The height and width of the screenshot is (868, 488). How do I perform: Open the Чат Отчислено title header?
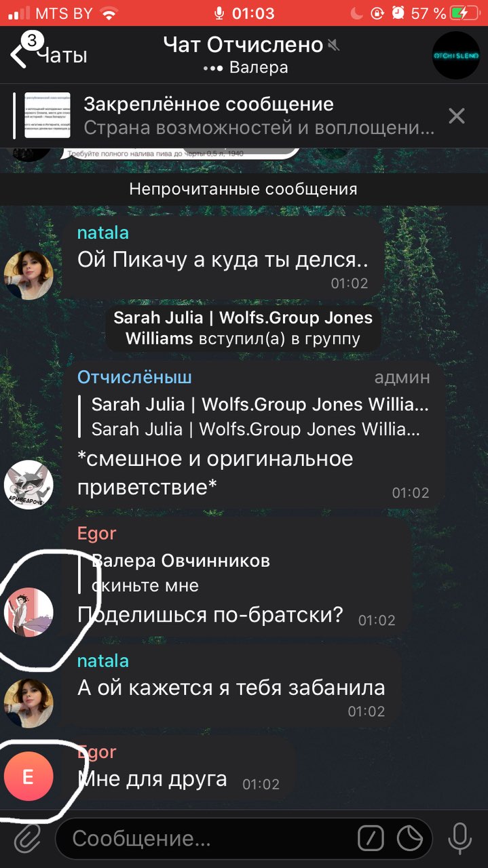(244, 45)
